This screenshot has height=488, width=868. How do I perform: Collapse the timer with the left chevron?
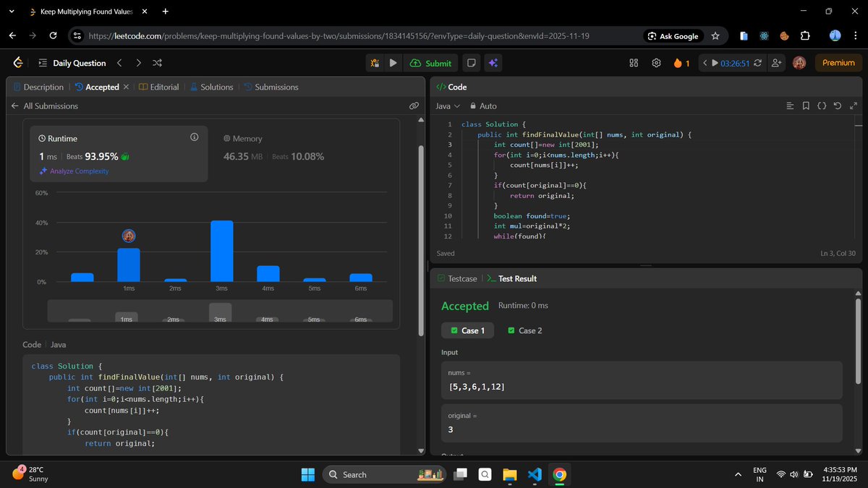[704, 63]
